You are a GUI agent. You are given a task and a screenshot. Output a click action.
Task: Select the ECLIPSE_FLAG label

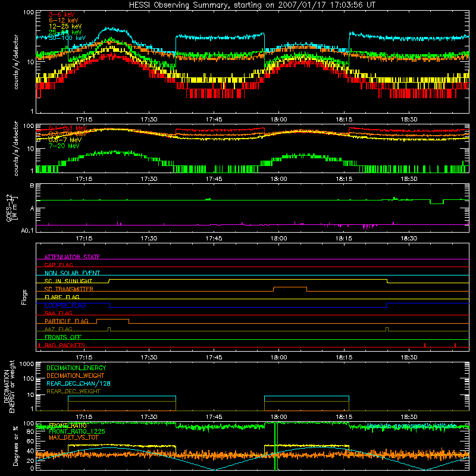click(x=65, y=305)
